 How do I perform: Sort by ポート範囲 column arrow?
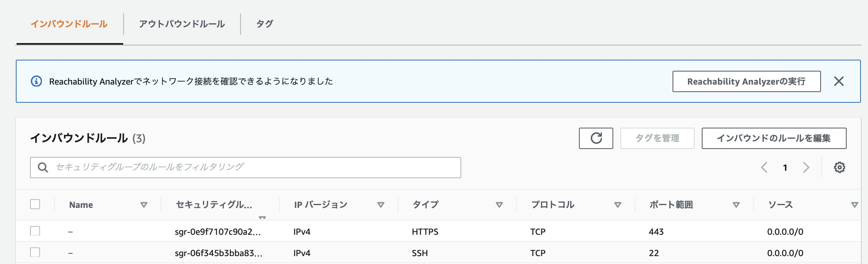[x=736, y=205]
